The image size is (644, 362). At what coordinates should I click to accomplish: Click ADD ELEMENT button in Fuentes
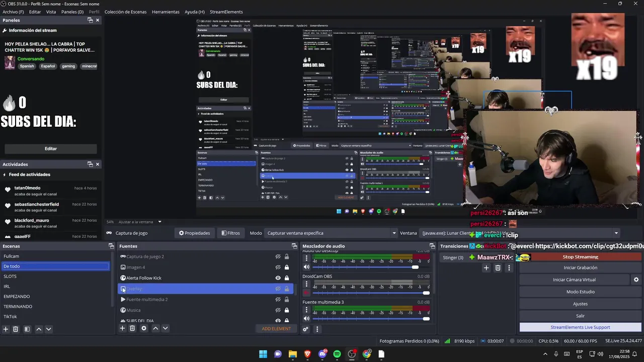pos(276,329)
